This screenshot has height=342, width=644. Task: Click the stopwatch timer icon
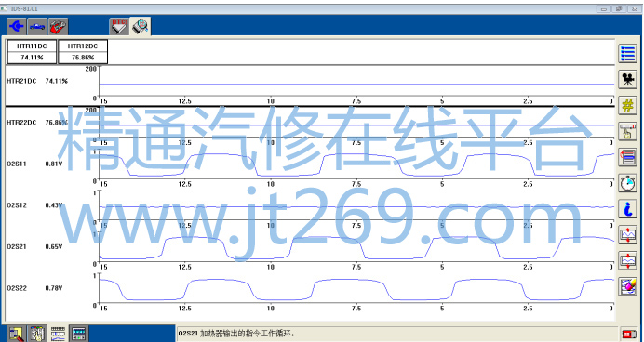[627, 183]
